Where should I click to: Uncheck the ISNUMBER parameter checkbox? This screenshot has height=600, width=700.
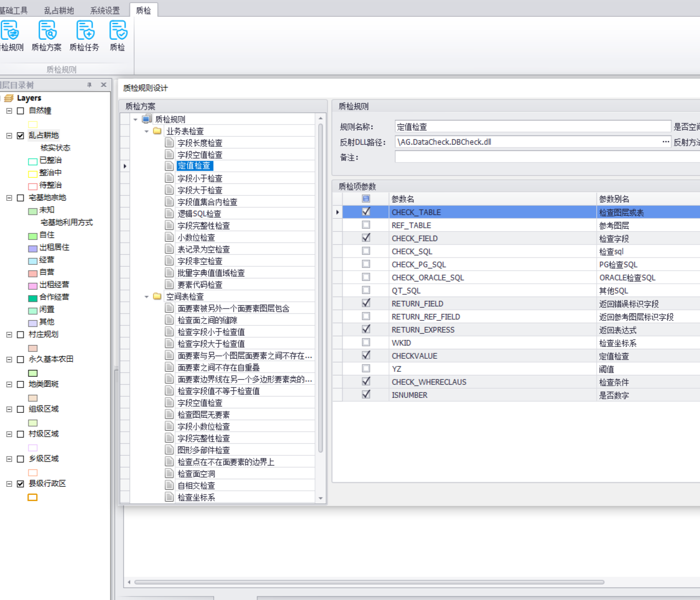[x=366, y=395]
